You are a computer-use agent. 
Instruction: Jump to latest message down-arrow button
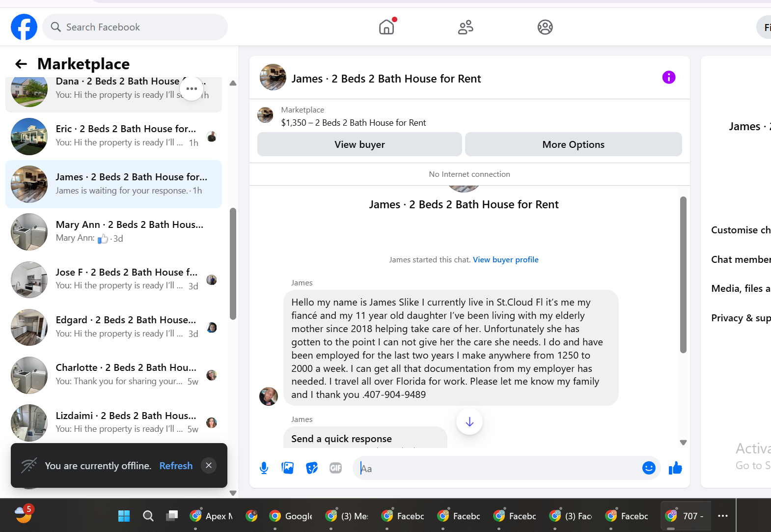(469, 422)
